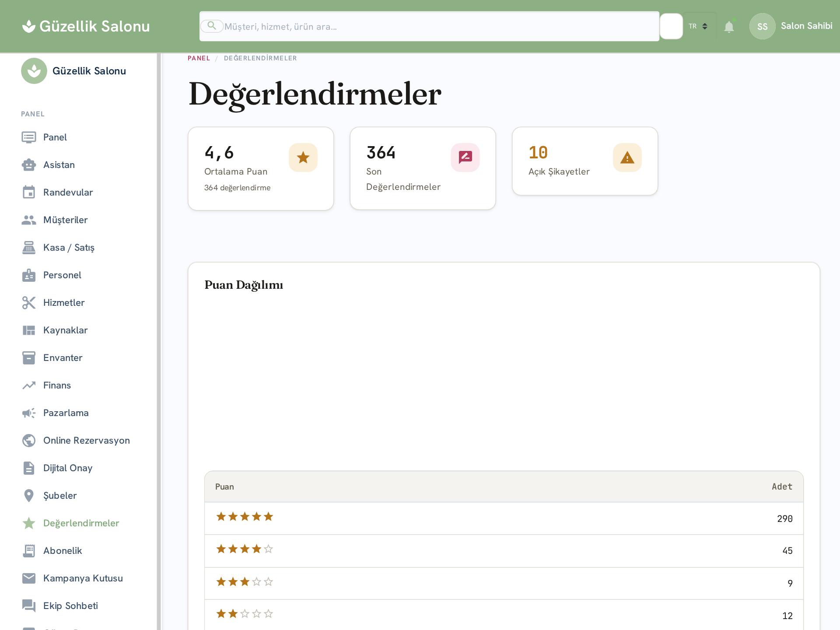Open the Online Rezervasyon globe icon
Screen dimensions: 840x630
pos(29,441)
